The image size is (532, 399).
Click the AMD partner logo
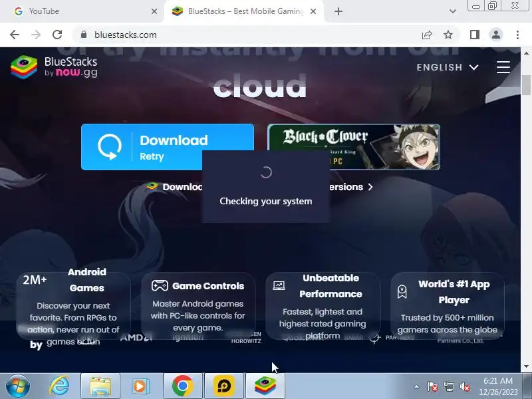coord(136,337)
